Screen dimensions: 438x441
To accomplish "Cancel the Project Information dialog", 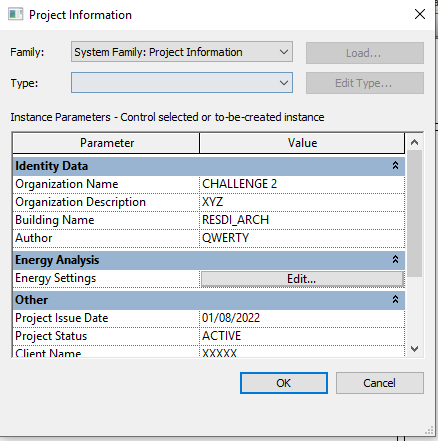I will click(380, 383).
